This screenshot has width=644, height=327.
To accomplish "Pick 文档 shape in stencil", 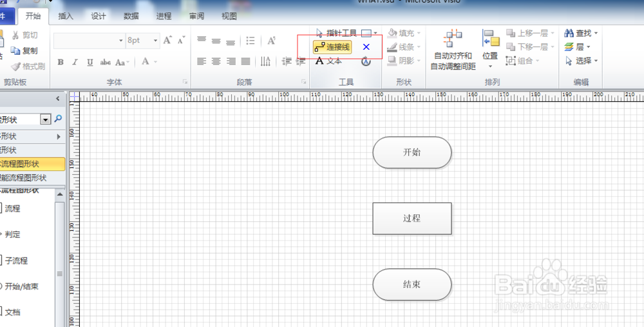I will pos(11,312).
